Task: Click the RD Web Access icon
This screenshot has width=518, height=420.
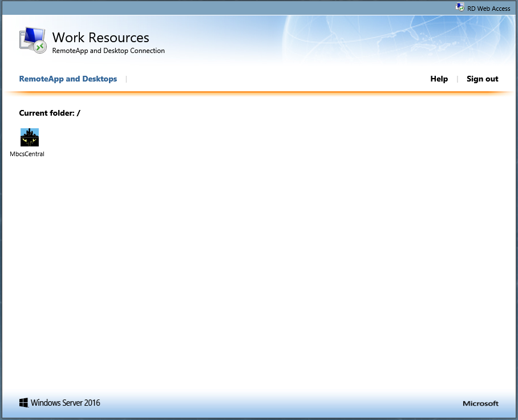Action: pos(460,7)
